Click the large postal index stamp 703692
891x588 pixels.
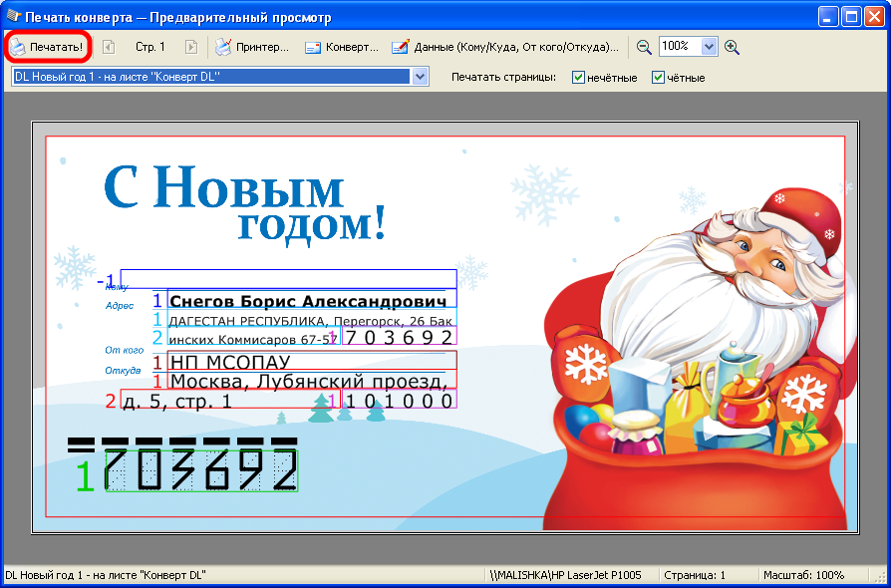click(x=201, y=470)
